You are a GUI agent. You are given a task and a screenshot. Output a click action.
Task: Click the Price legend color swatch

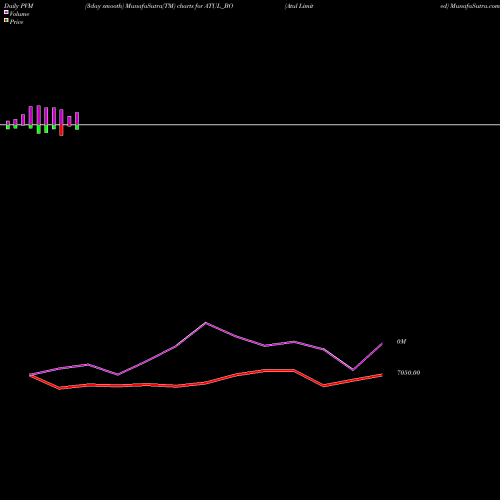pyautogui.click(x=6, y=20)
